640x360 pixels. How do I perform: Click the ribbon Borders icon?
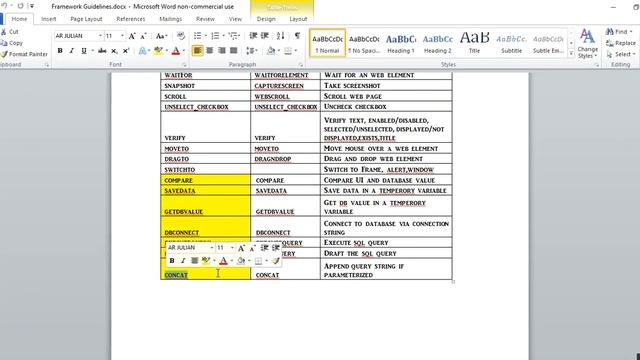(288, 51)
